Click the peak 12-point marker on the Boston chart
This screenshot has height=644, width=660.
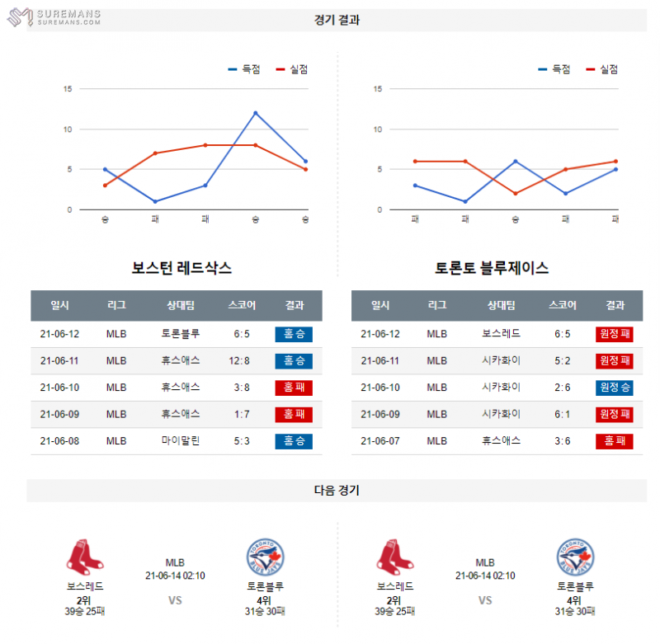[256, 113]
